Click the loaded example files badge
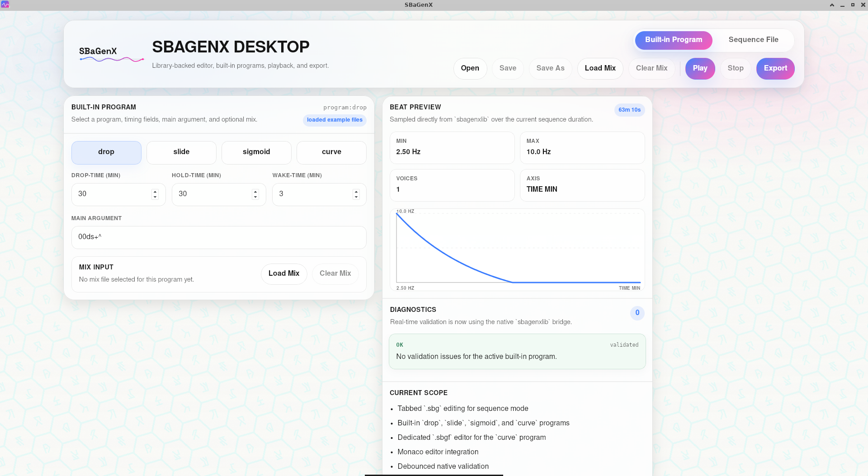868x476 pixels. coord(335,120)
